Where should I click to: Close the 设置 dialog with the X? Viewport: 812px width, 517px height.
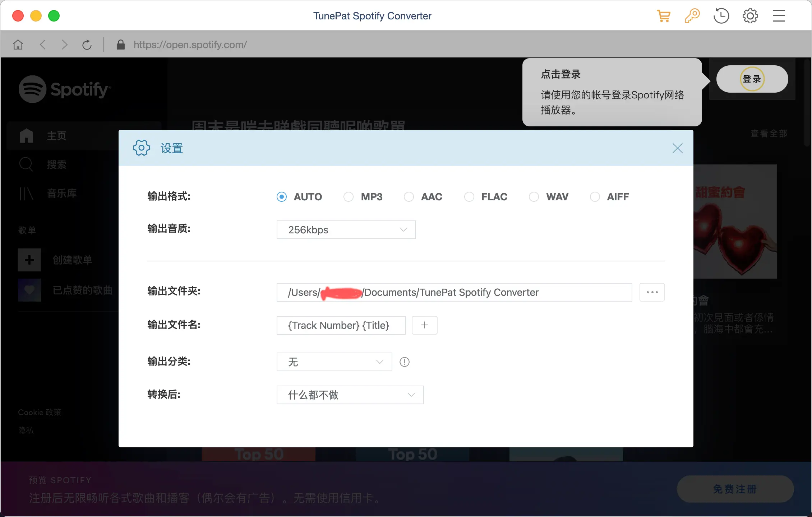(678, 148)
